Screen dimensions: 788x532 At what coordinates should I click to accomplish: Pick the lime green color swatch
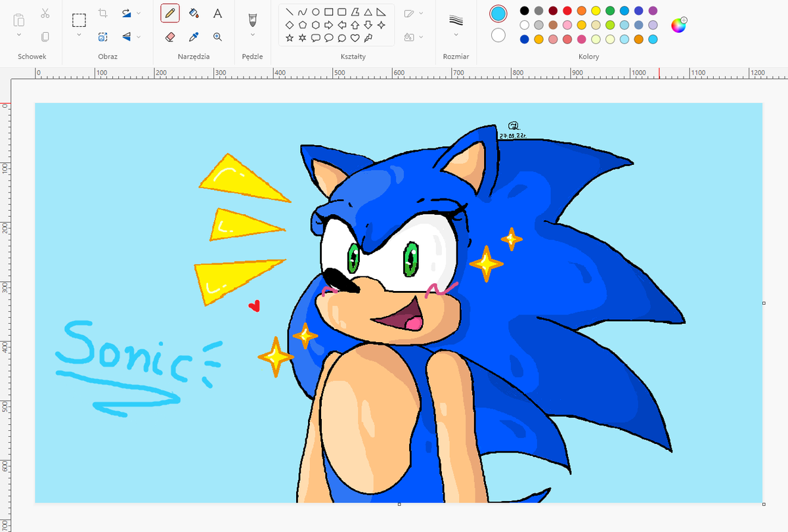point(610,25)
